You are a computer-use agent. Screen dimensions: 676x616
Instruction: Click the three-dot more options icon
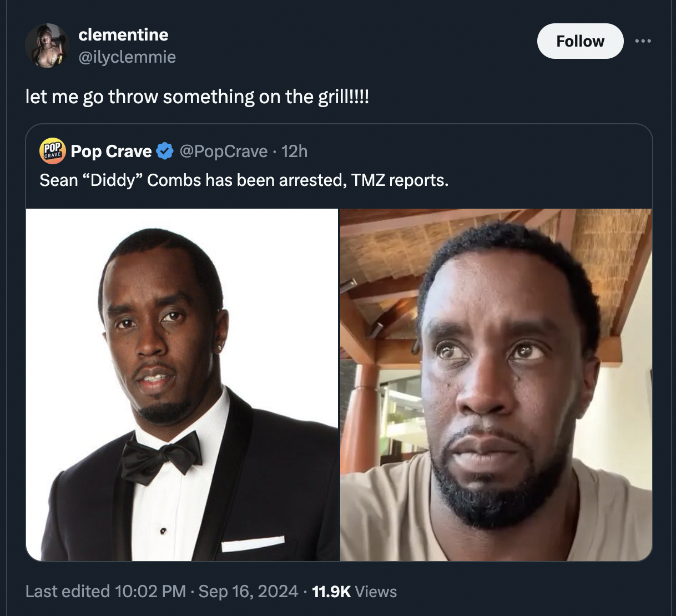point(643,41)
